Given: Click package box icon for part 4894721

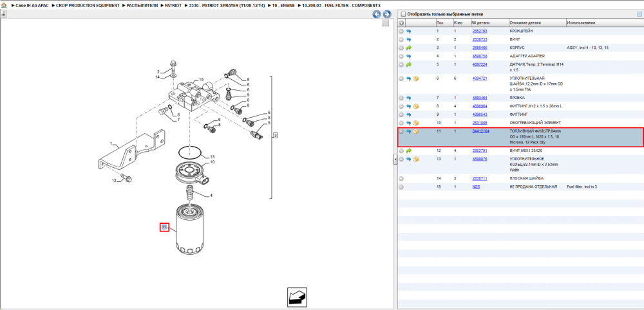Looking at the screenshot, I should click(415, 78).
